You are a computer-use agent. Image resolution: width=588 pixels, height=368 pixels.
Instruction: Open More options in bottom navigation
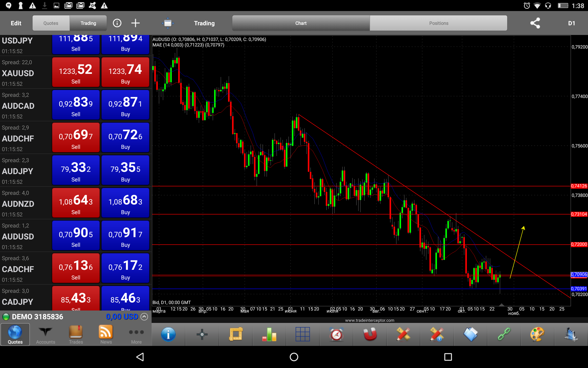coord(136,335)
